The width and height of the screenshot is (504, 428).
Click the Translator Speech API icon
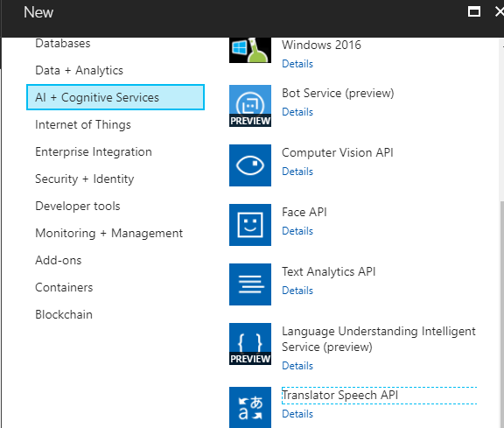coord(249,407)
